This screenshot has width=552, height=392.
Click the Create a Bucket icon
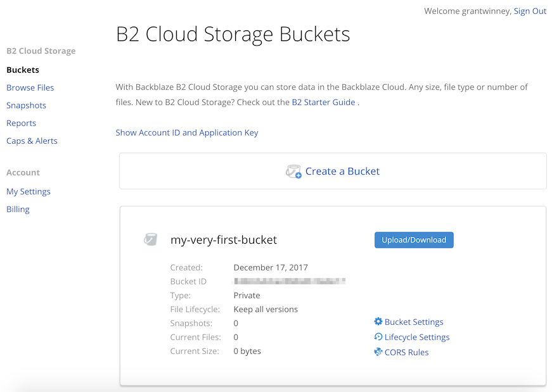[293, 172]
